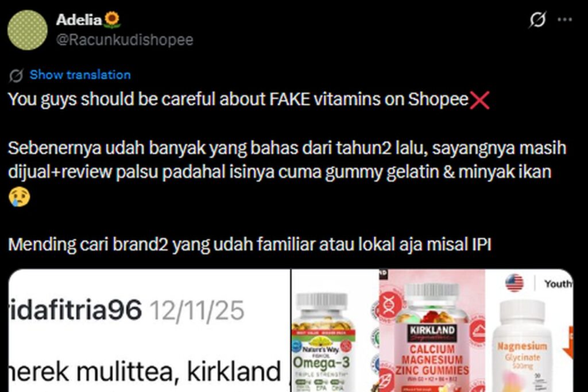Click the red cross mark emoji

pos(479,100)
